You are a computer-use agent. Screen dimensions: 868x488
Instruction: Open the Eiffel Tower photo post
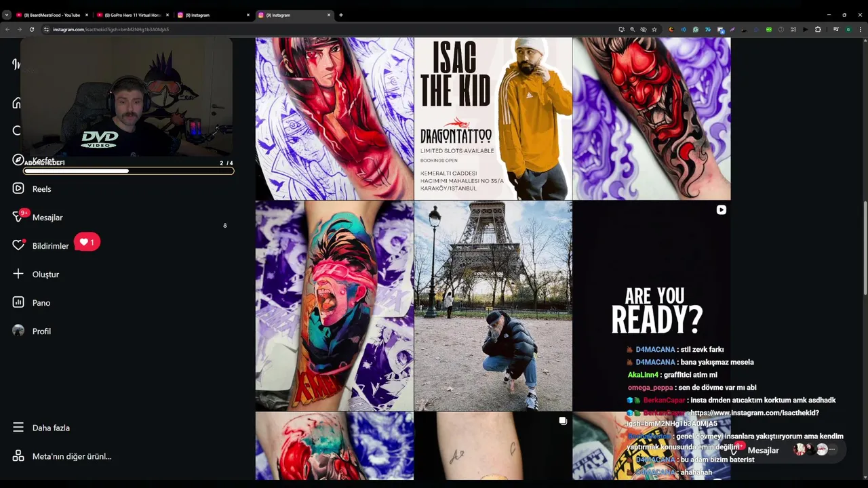pyautogui.click(x=493, y=306)
